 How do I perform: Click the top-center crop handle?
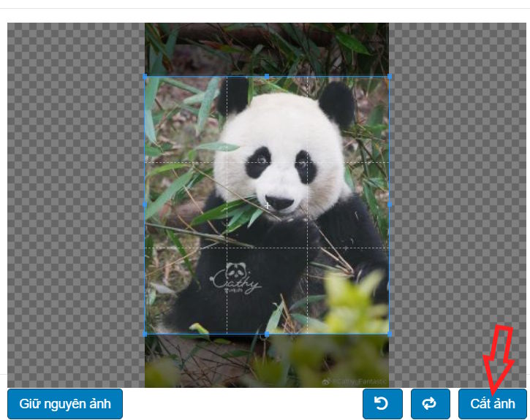(267, 77)
